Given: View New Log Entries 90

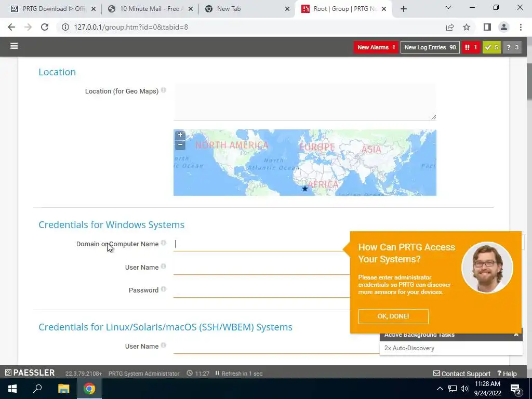Looking at the screenshot, I should (x=430, y=47).
